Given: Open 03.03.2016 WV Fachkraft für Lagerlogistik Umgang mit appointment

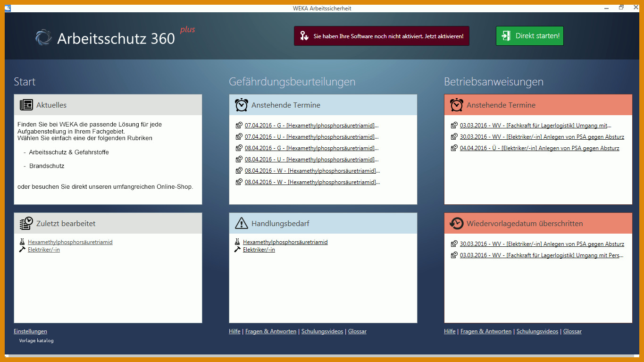Looking at the screenshot, I should tap(535, 125).
